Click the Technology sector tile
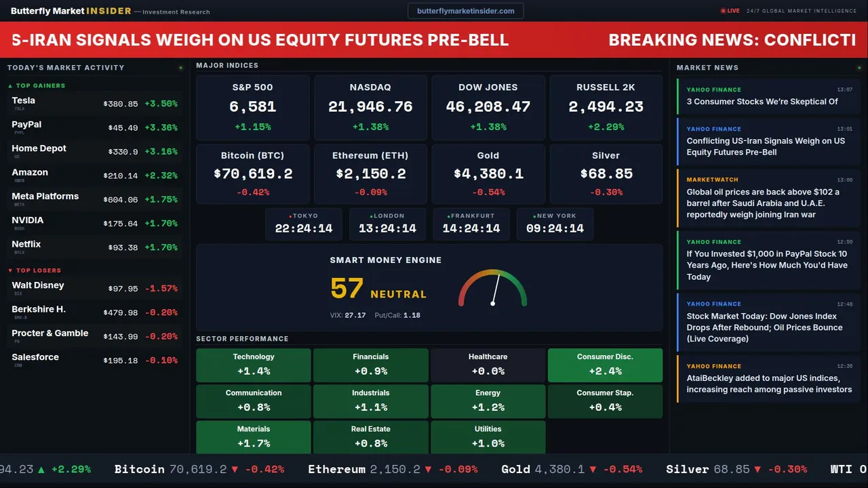Viewport: 868px width, 488px height. click(254, 365)
